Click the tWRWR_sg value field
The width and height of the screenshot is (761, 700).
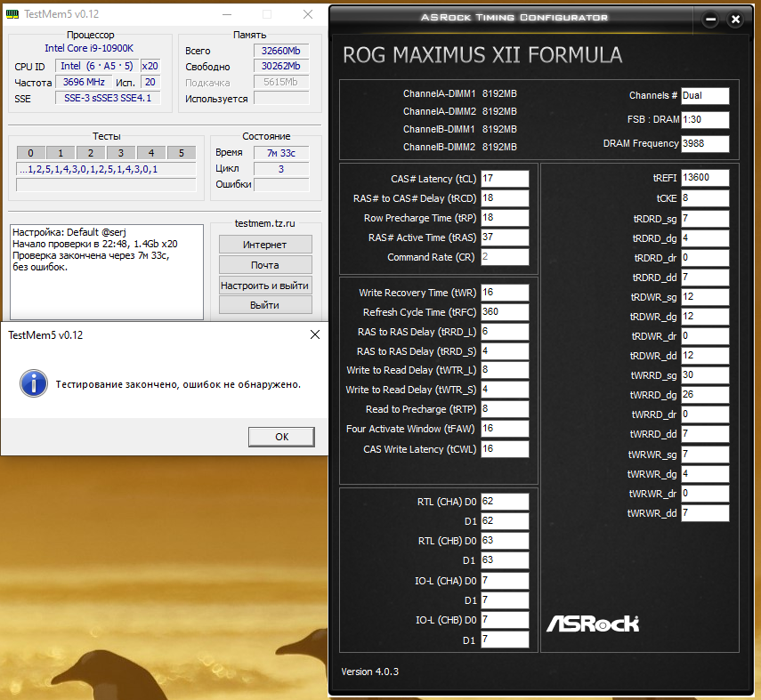click(x=705, y=454)
